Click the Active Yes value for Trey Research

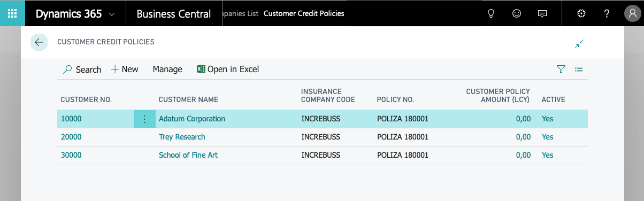(547, 137)
